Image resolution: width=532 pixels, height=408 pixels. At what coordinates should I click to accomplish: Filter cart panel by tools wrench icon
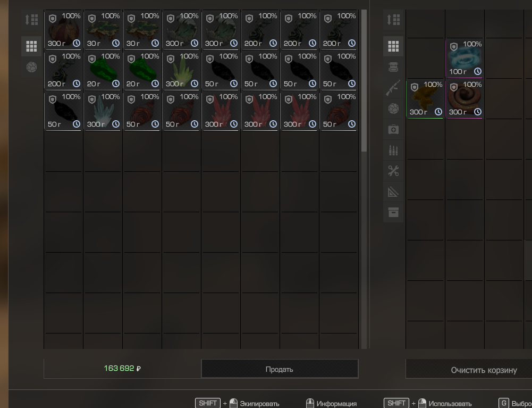393,171
